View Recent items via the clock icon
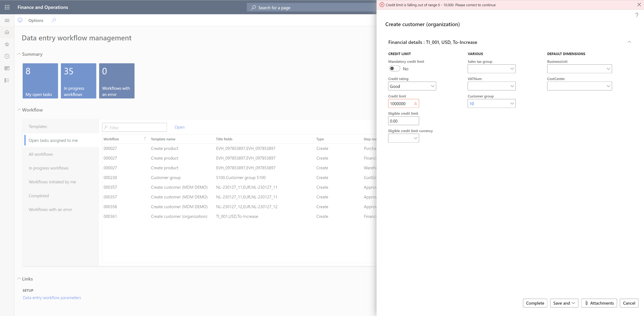644x316 pixels. click(7, 56)
